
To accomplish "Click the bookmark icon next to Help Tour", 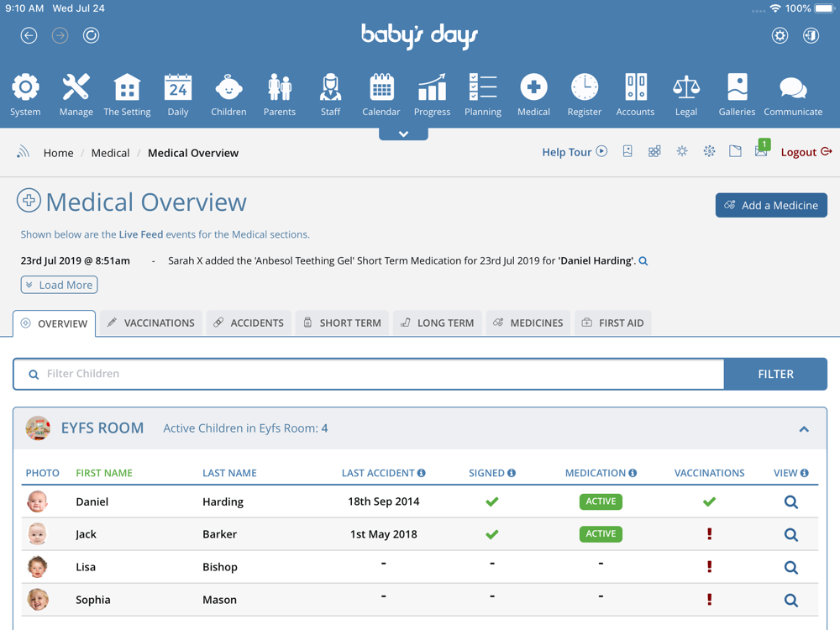I will [x=627, y=151].
